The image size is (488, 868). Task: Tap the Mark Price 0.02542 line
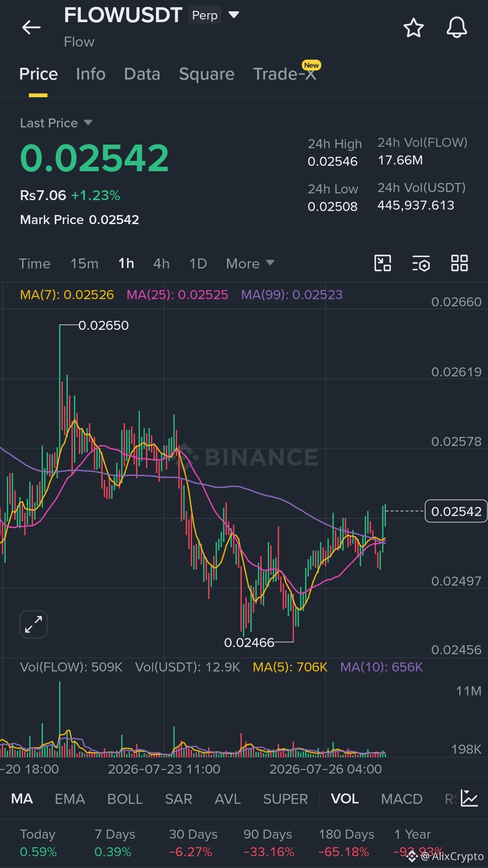coord(80,220)
